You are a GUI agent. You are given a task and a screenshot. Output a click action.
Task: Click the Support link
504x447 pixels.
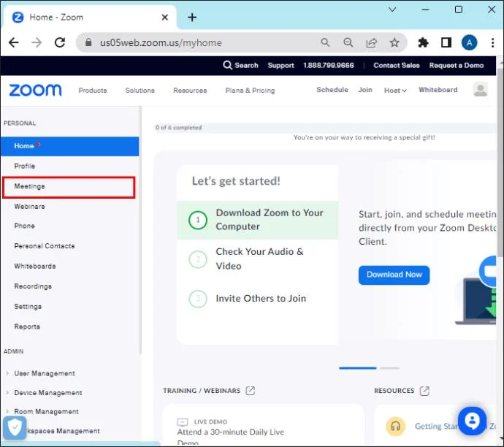click(x=281, y=66)
